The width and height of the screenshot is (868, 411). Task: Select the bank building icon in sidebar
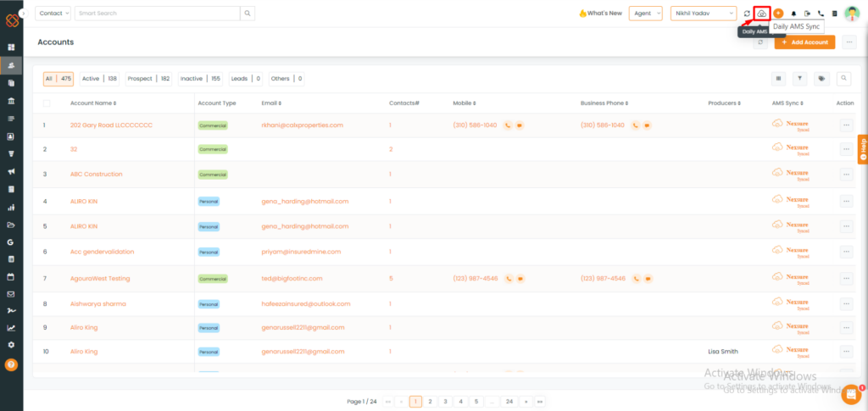[11, 101]
